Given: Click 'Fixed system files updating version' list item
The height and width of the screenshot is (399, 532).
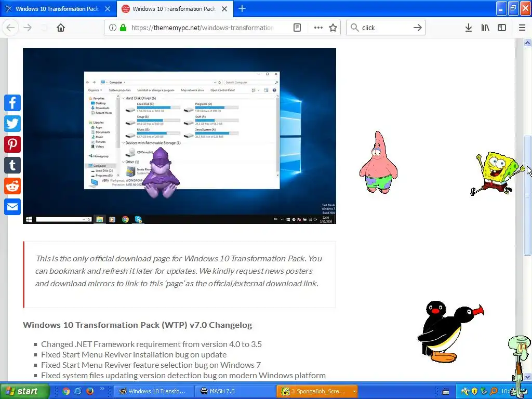Looking at the screenshot, I should tap(183, 375).
